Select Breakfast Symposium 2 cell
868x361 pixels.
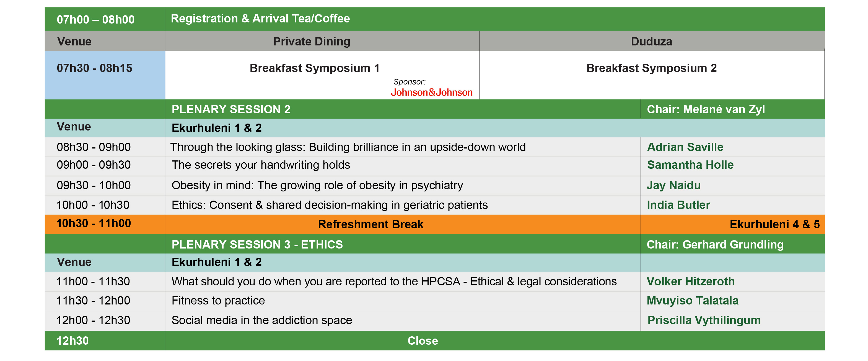652,75
